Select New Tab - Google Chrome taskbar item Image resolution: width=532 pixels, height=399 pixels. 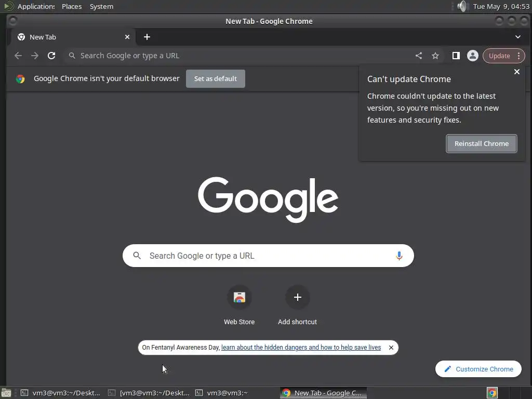(x=323, y=393)
